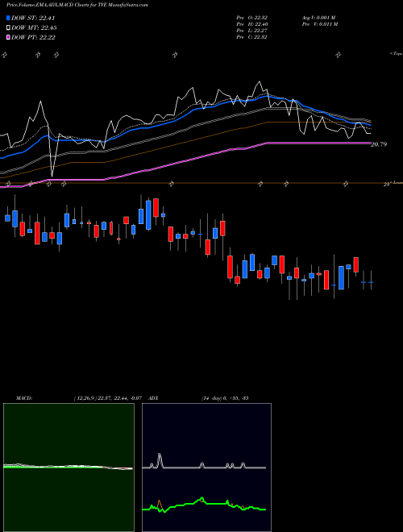
Task: Click the 'MACD:' panel heading
Action: coord(23,398)
